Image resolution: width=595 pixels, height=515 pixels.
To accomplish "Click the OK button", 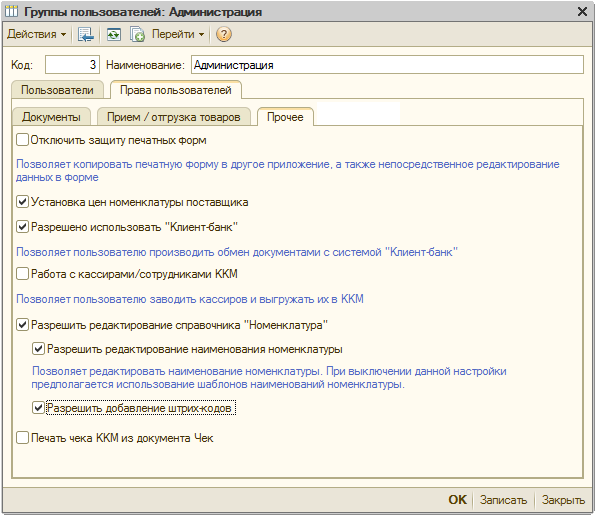I will coord(457,500).
